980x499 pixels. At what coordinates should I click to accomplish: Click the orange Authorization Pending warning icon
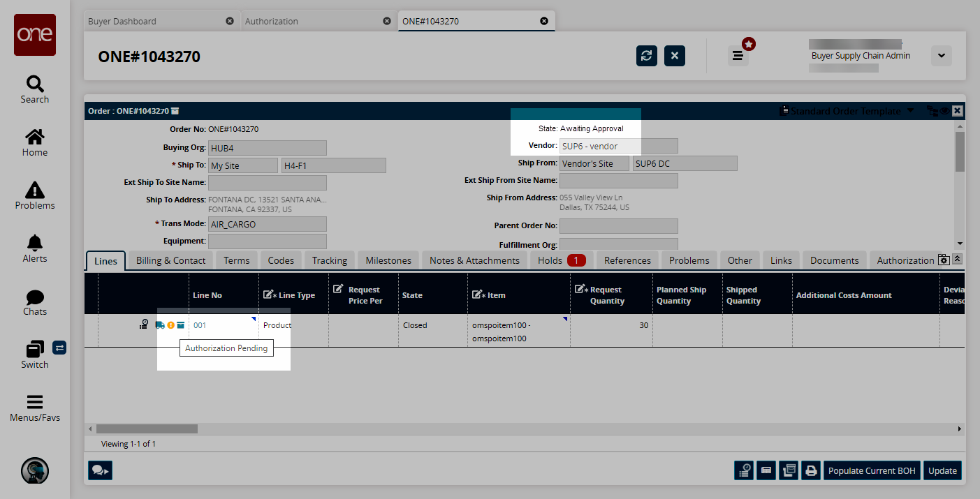tap(170, 325)
